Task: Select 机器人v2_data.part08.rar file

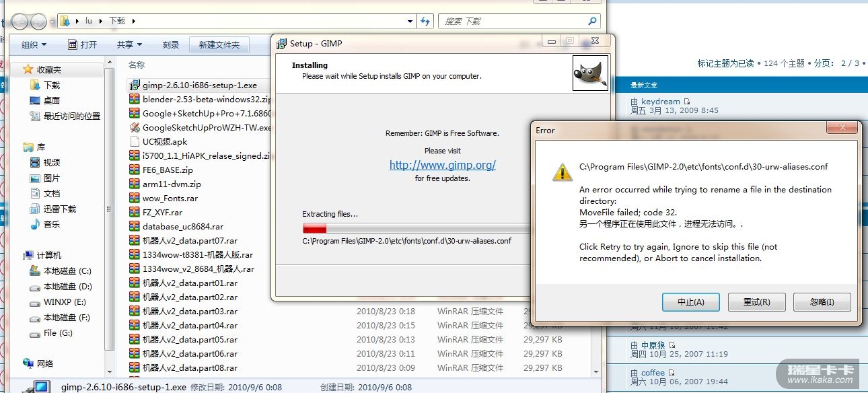Action: pos(190,368)
